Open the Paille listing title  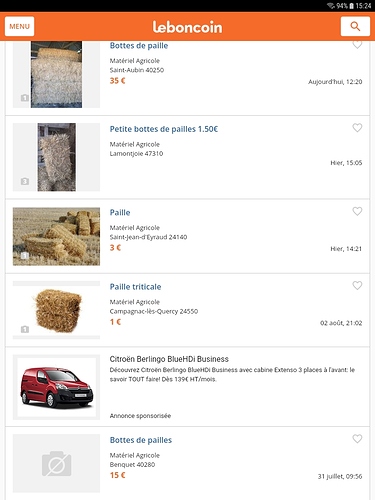[120, 212]
